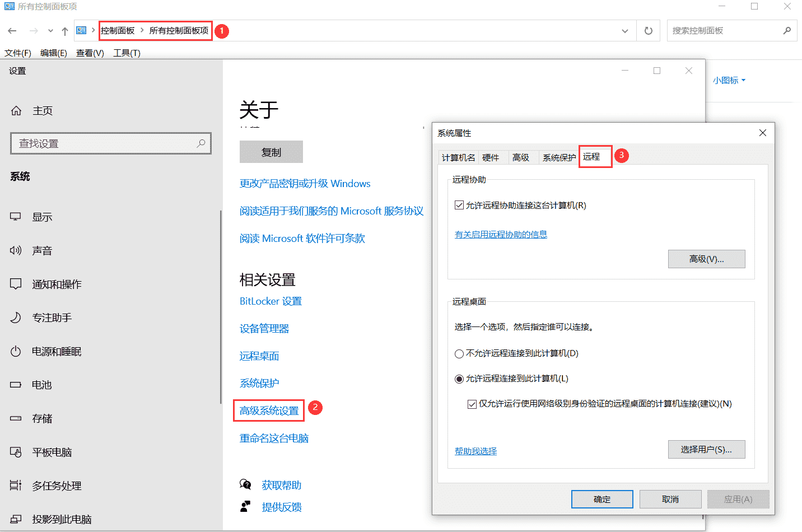Open 电源和睡眠 via power icon
This screenshot has width=802, height=532.
16,351
